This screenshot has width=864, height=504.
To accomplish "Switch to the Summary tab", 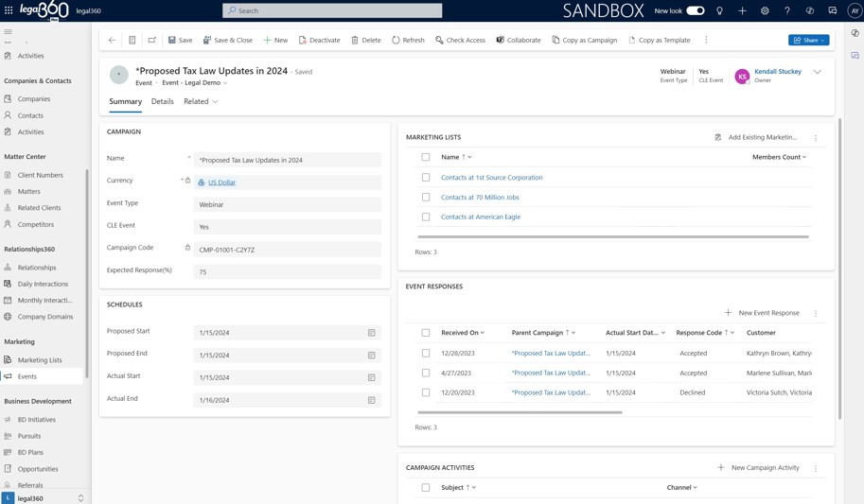I will [125, 101].
